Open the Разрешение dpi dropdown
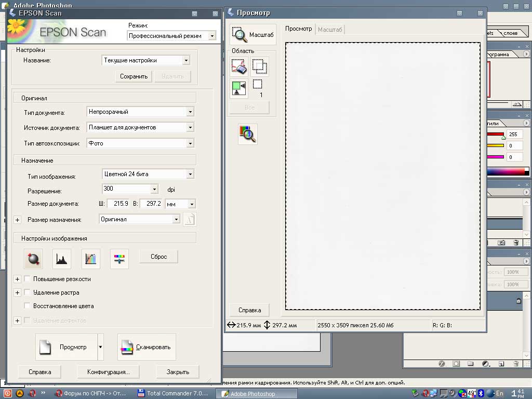The height and width of the screenshot is (399, 532). [x=154, y=189]
